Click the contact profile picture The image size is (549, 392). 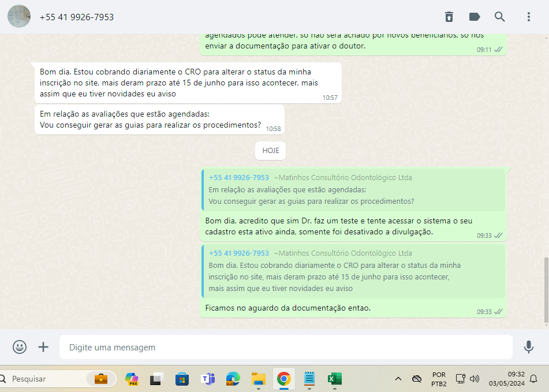(x=19, y=17)
